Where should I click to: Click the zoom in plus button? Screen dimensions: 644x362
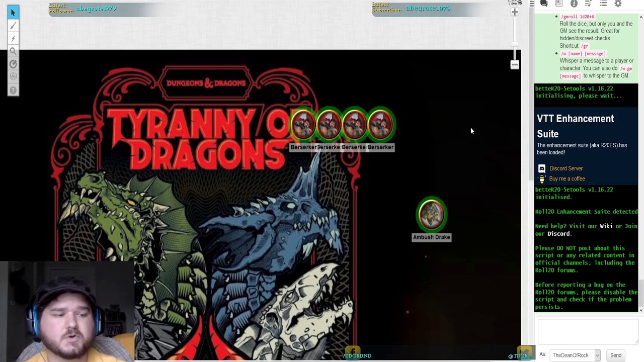click(x=515, y=12)
